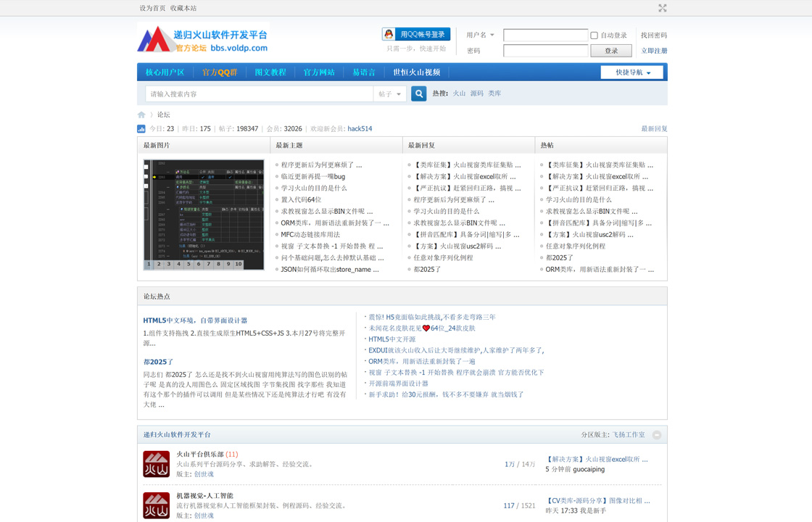Open HTML5中文开源 hotspot link

391,339
